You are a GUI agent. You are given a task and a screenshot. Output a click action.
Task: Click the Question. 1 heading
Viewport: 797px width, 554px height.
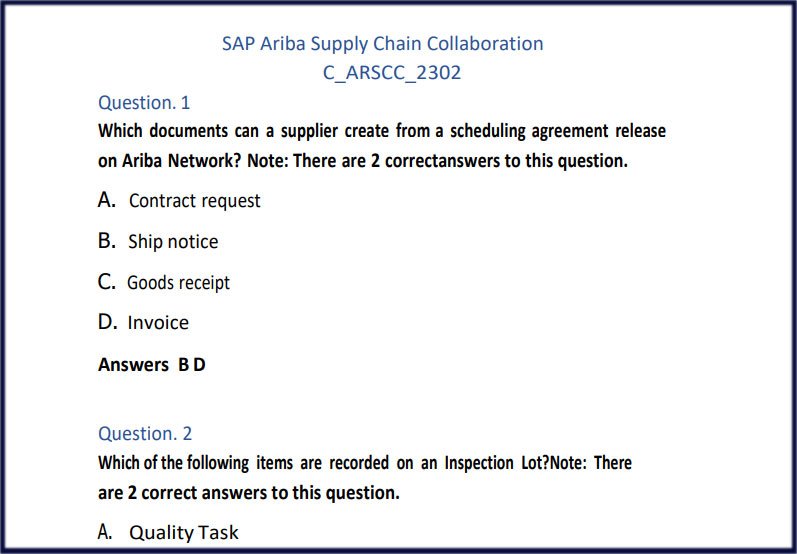(x=144, y=102)
